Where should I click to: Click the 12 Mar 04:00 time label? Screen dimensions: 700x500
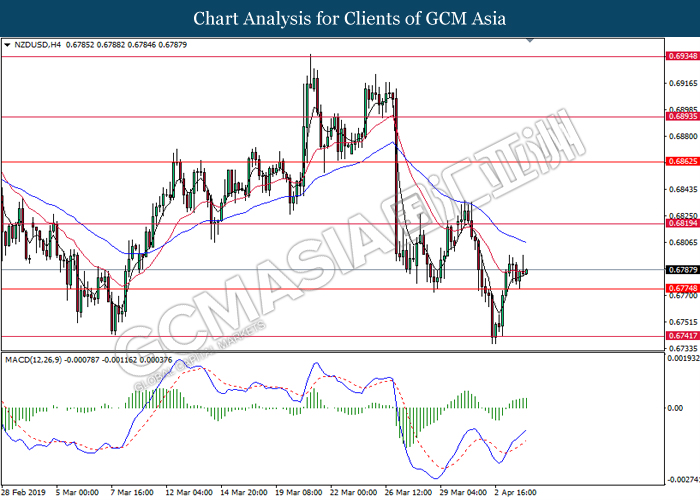(x=189, y=492)
